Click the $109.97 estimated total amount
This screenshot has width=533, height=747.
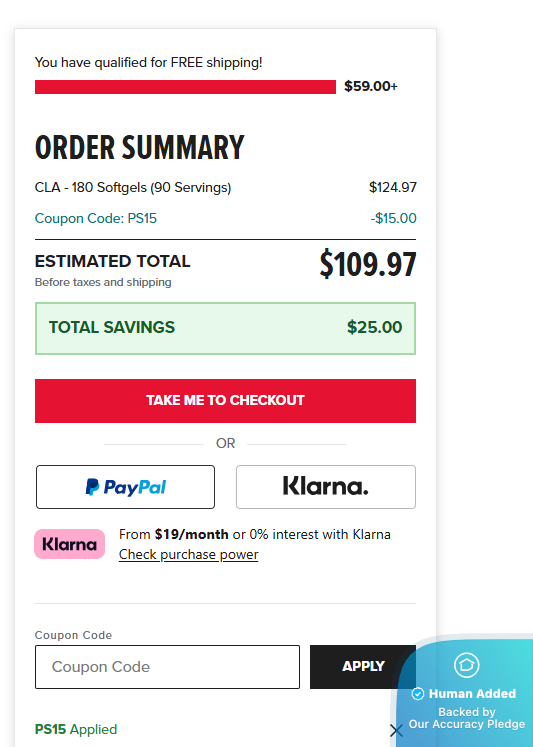368,264
